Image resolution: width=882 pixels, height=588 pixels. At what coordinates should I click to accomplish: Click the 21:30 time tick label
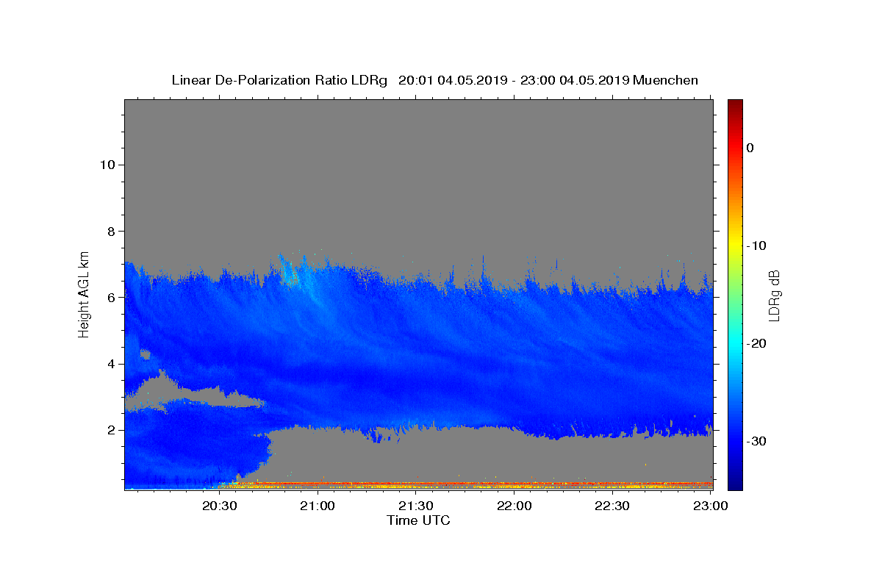416,506
